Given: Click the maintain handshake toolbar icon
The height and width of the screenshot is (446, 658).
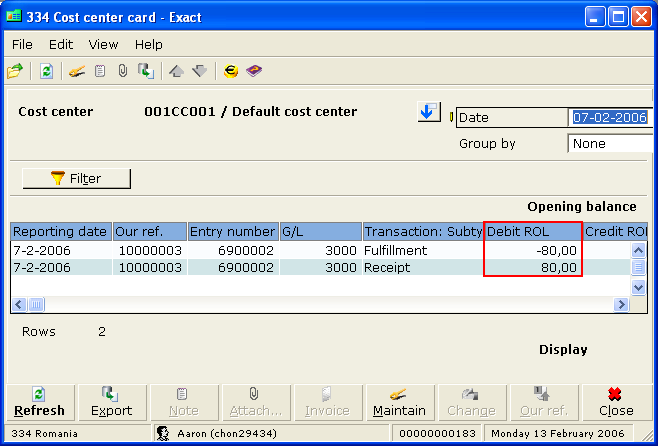Looking at the screenshot, I should (77, 71).
